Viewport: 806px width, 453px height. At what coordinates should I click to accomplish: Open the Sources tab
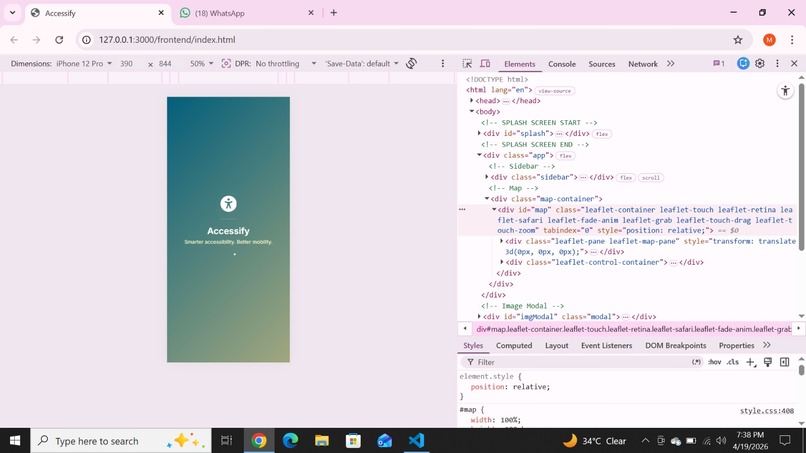(601, 64)
